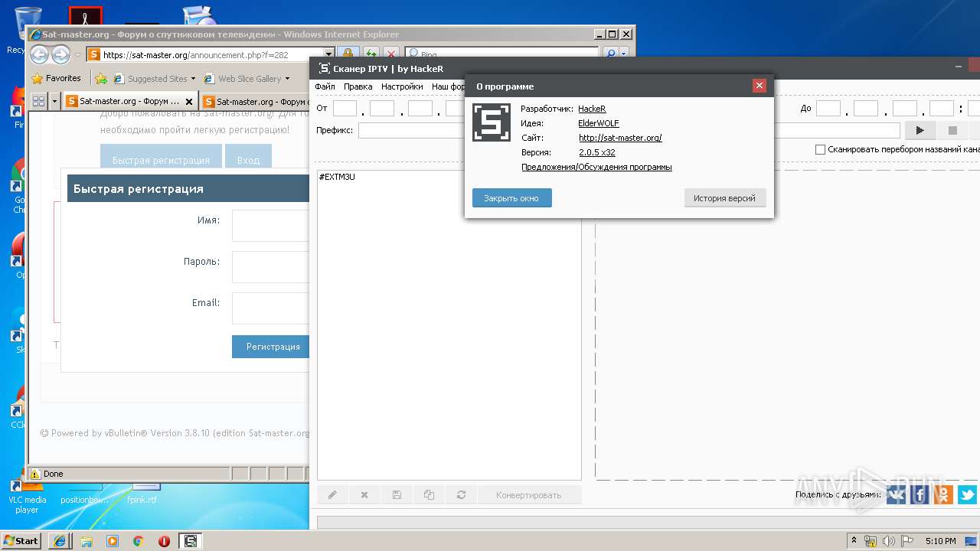Viewport: 980px width, 551px height.
Task: Open the Наш форум menu
Action: click(448, 86)
